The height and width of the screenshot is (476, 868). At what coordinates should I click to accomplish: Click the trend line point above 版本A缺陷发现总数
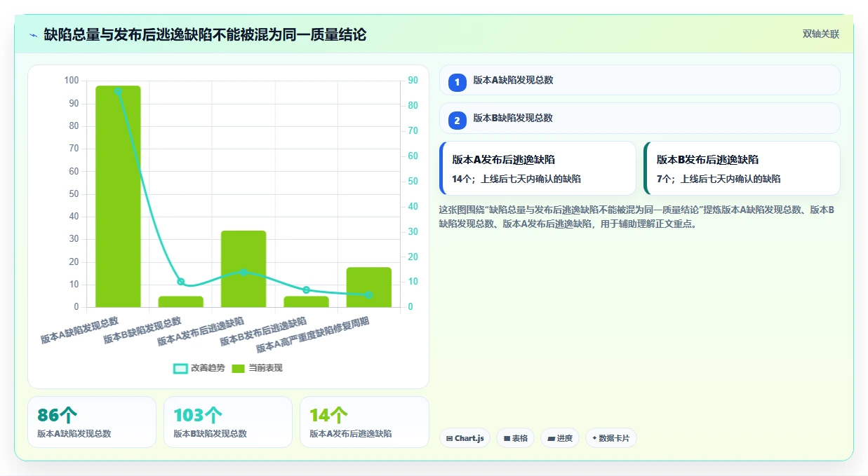tap(118, 91)
